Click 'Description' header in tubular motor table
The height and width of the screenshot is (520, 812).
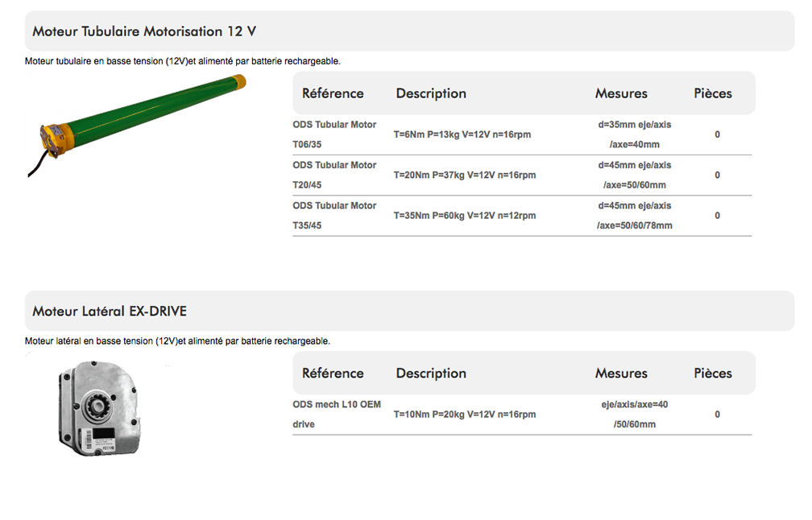pos(431,93)
